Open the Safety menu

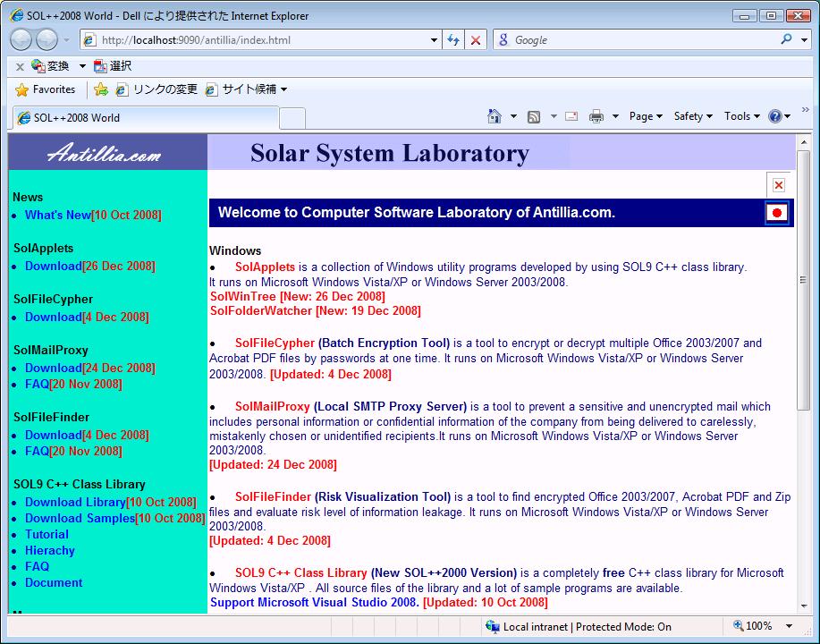click(x=693, y=116)
